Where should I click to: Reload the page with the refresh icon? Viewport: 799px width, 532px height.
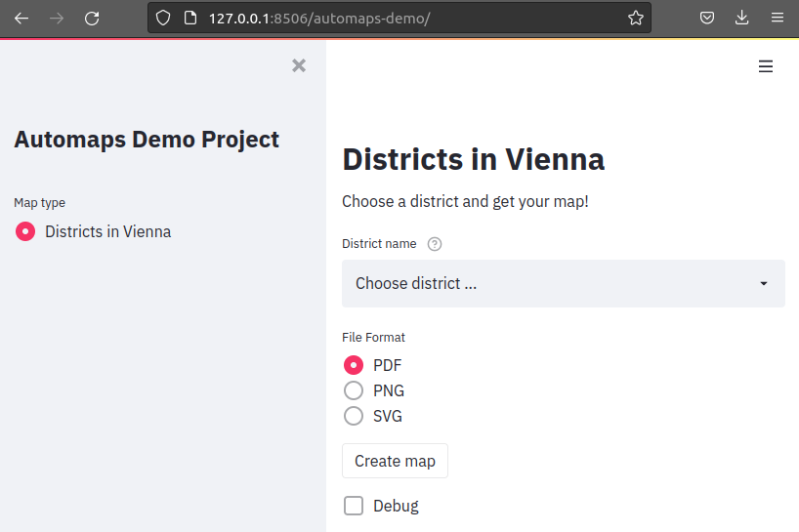pyautogui.click(x=92, y=19)
